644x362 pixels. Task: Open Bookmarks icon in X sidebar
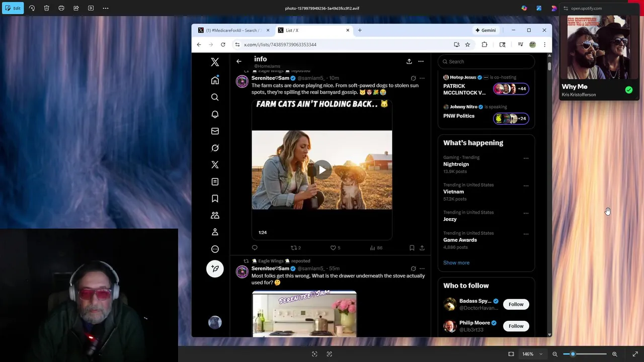[215, 199]
